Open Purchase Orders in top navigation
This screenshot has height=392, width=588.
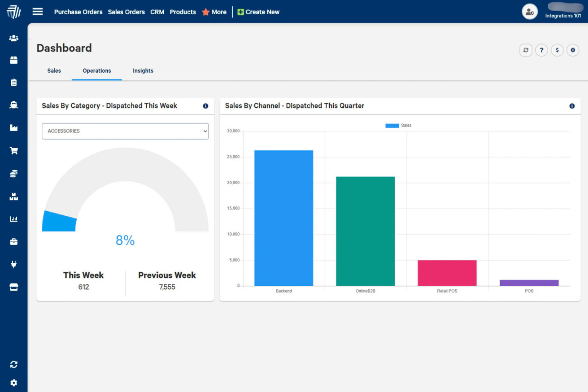coord(78,12)
